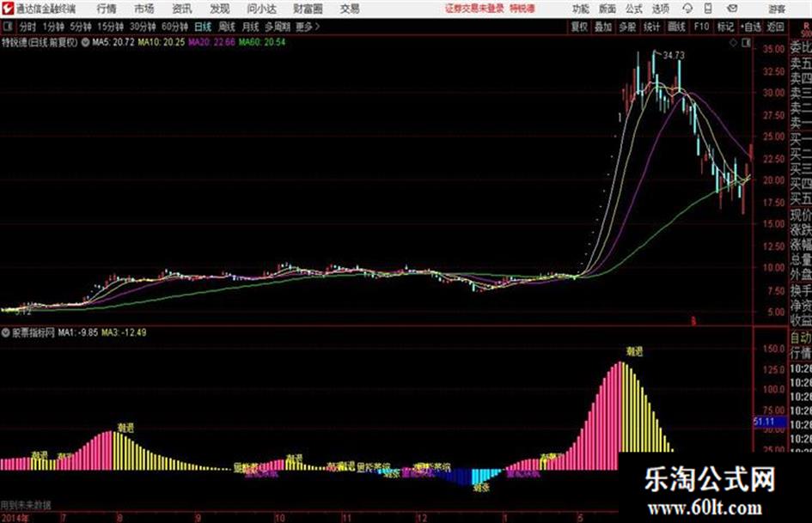Open the 功能 menu
The height and width of the screenshot is (523, 812).
[581, 9]
